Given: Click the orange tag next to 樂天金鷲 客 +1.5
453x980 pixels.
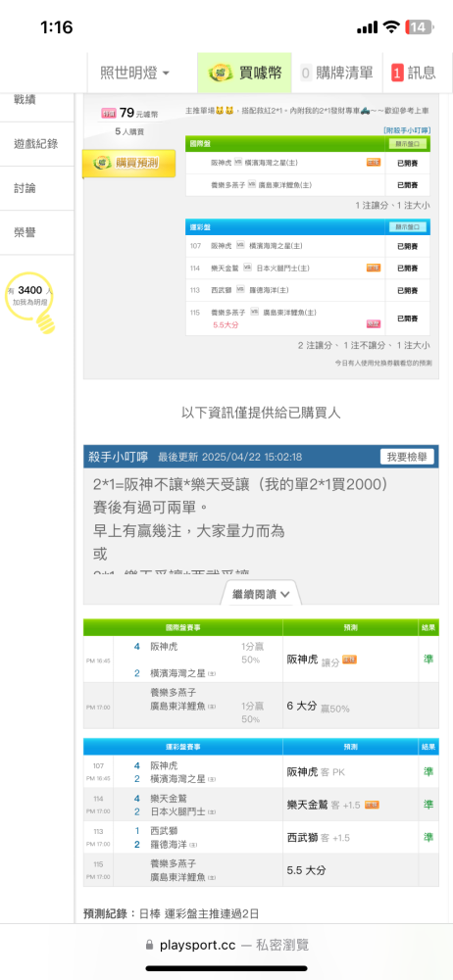Looking at the screenshot, I should pyautogui.click(x=372, y=805).
